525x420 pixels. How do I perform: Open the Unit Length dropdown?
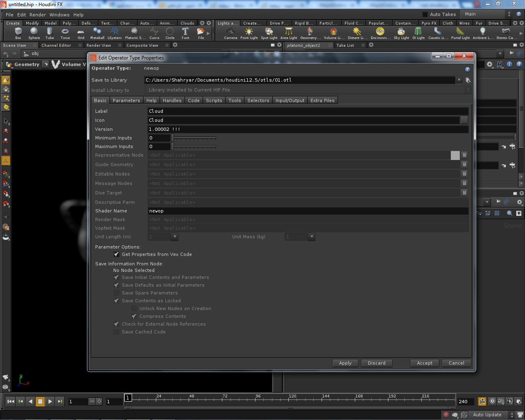pyautogui.click(x=174, y=237)
